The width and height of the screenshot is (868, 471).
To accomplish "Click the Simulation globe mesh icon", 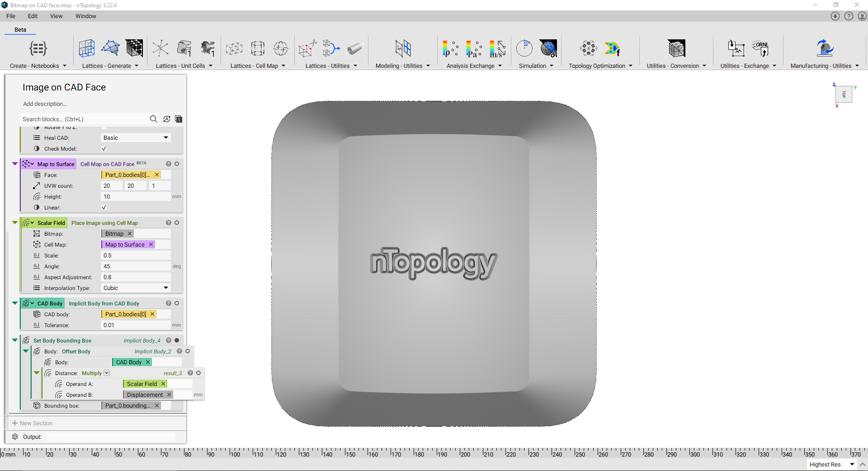I will click(x=548, y=48).
